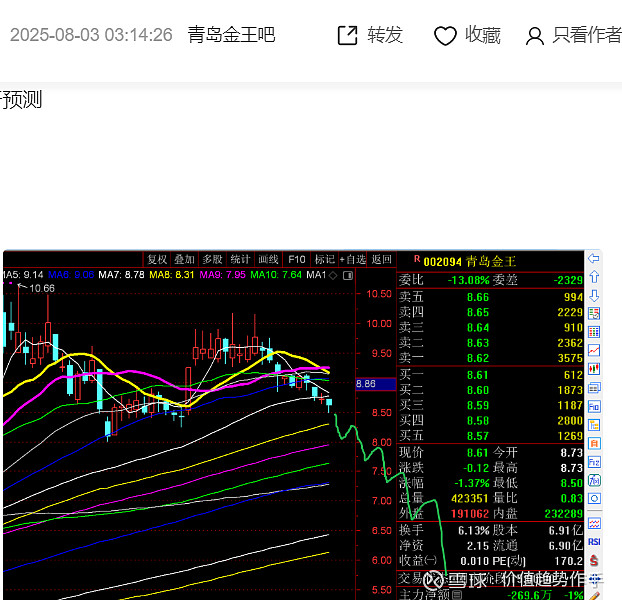Click the MA6: 9.06 indicator label
The height and width of the screenshot is (600, 622).
[71, 275]
